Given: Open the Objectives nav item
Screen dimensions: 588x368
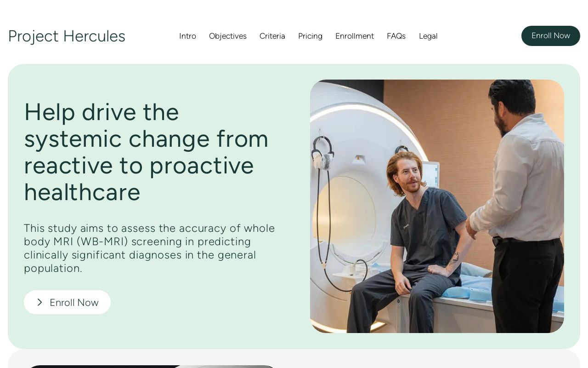Looking at the screenshot, I should [x=228, y=36].
